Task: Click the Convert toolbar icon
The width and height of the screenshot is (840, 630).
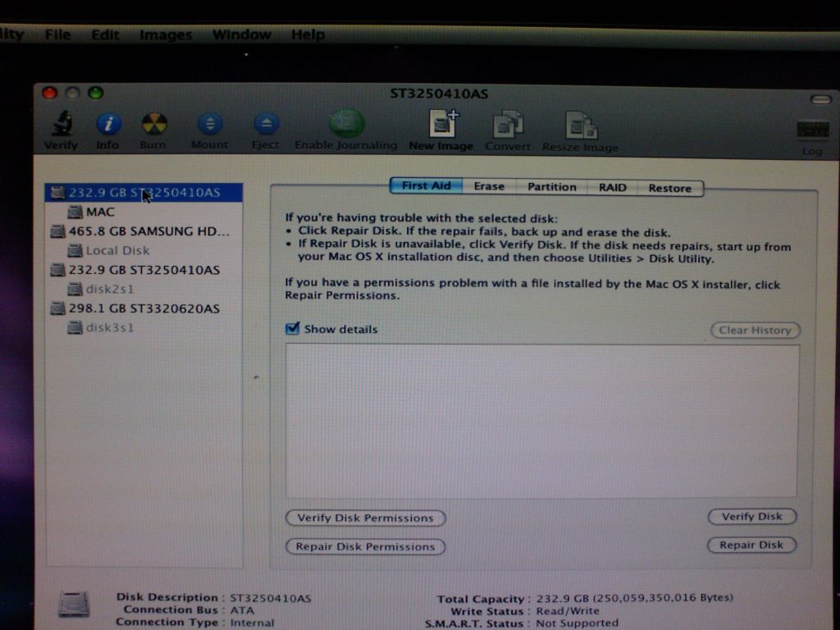Action: [507, 126]
